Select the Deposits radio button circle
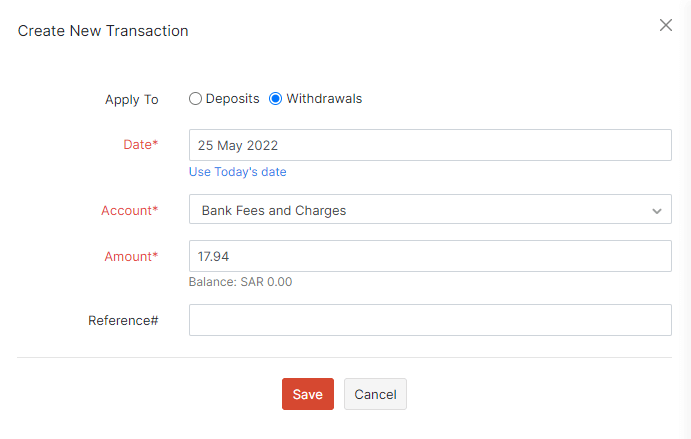691x439 pixels. click(196, 99)
